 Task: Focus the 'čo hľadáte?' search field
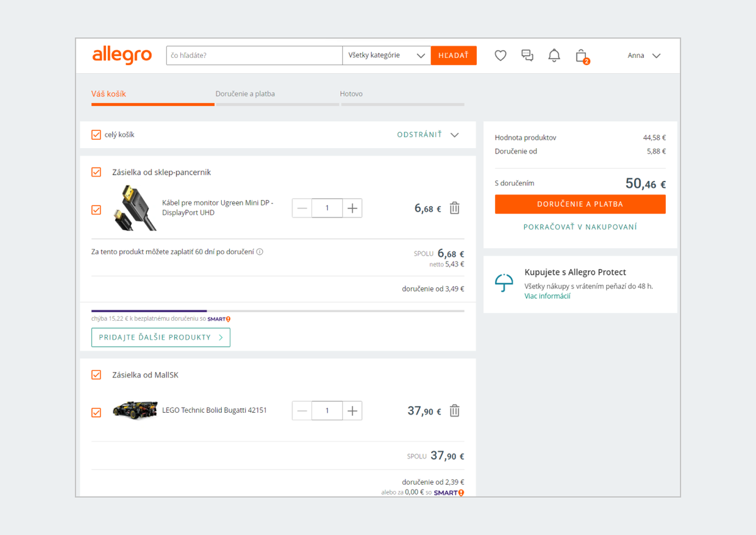tap(255, 55)
